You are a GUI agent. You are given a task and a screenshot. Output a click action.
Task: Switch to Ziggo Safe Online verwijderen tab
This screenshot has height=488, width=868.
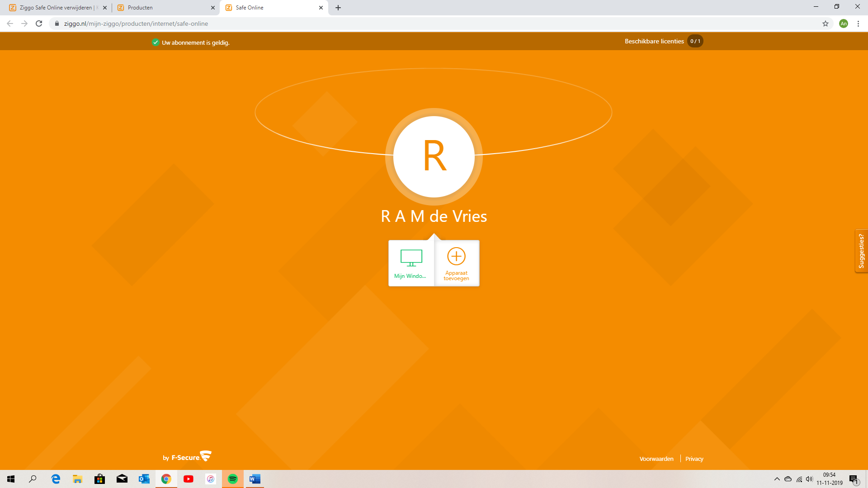click(x=54, y=8)
